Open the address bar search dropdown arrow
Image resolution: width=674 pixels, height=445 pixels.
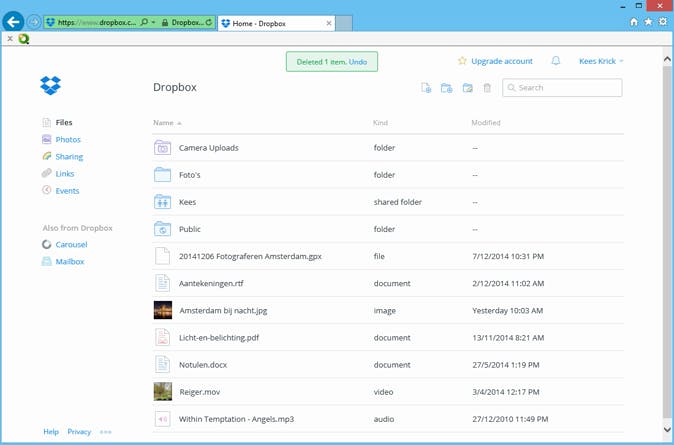tap(153, 22)
